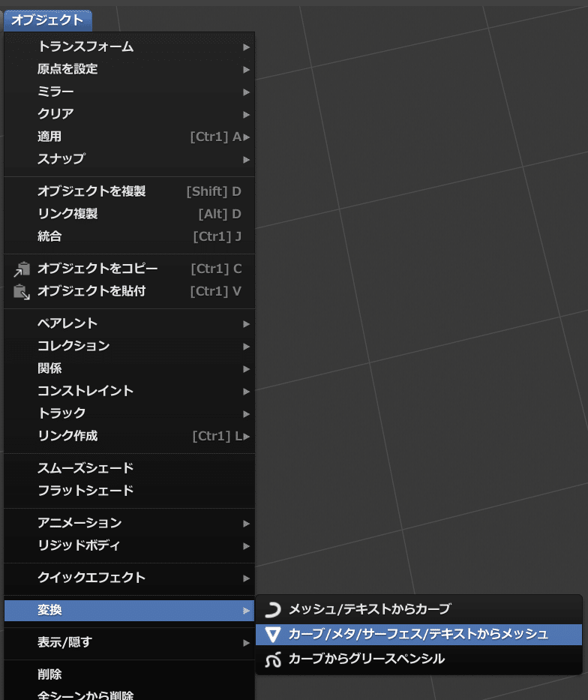Viewport: 588px width, 700px height.
Task: Select カーブ/メタ/サーフェス/テキストからメッシュ conversion
Action: tap(419, 635)
